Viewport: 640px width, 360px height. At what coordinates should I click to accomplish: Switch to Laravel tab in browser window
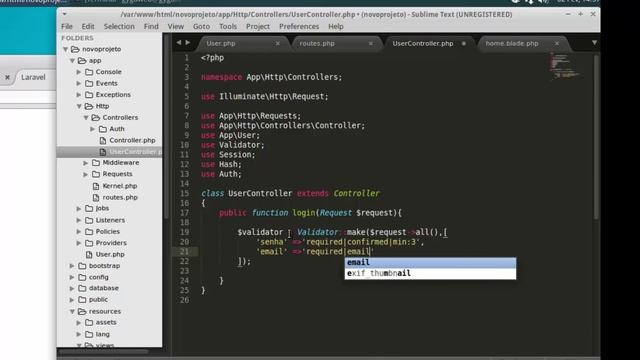33,77
